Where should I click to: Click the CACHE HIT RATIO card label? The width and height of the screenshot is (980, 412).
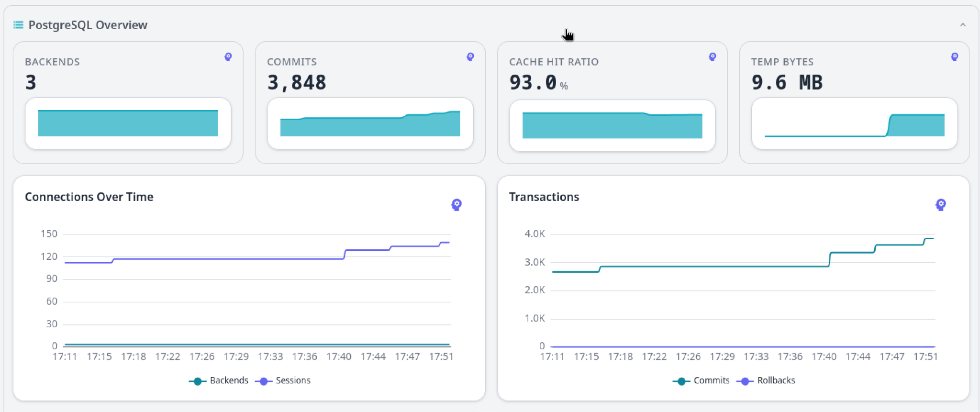(554, 62)
